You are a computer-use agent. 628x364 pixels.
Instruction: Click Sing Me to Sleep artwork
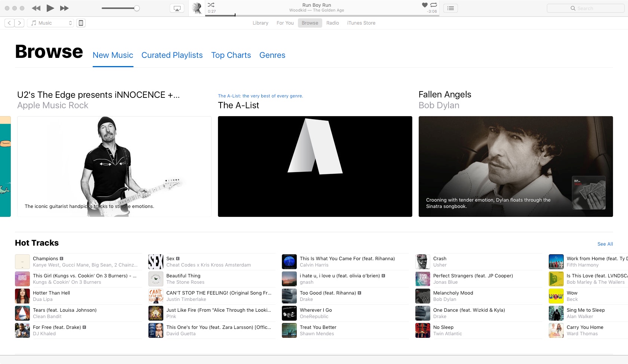556,313
